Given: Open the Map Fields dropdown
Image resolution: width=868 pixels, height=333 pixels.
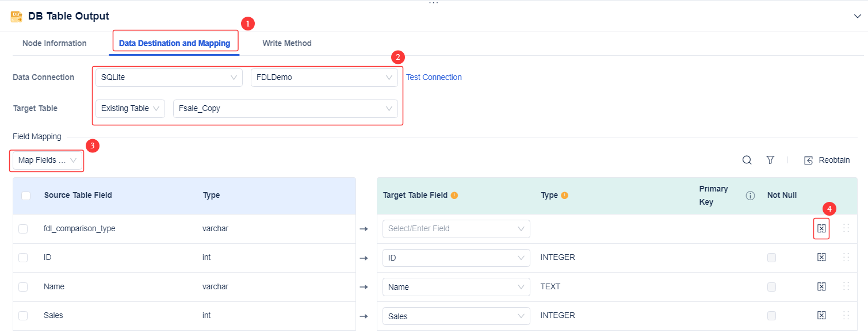Looking at the screenshot, I should 47,160.
